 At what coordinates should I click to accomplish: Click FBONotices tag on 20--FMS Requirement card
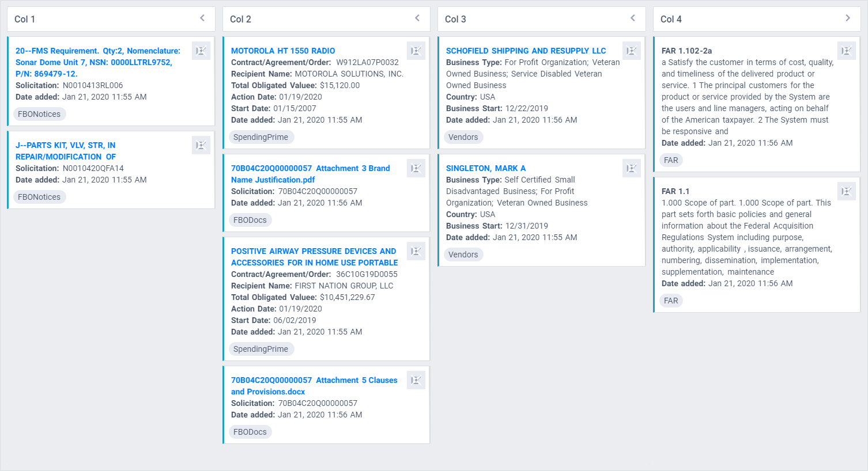click(x=39, y=114)
